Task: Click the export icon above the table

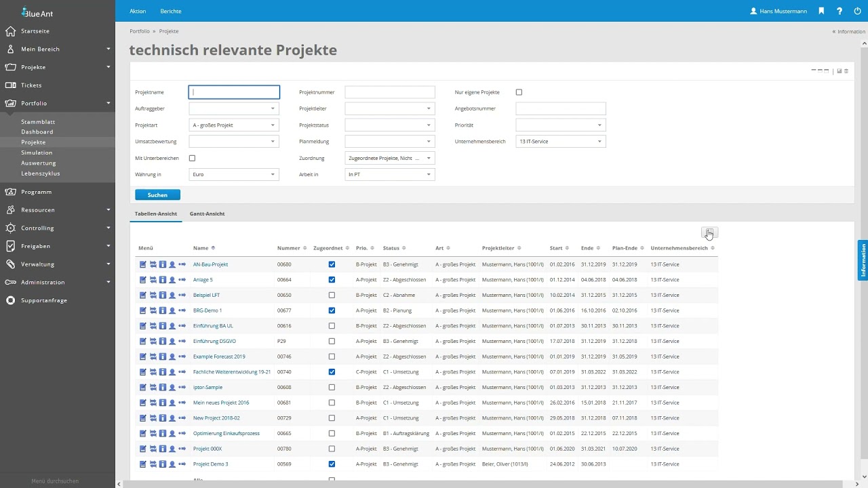Action: point(709,232)
